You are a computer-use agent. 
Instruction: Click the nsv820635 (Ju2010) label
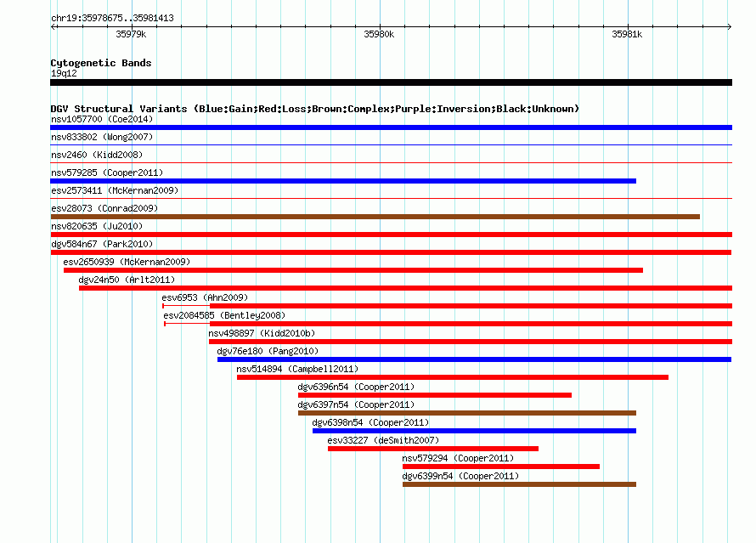(x=97, y=226)
